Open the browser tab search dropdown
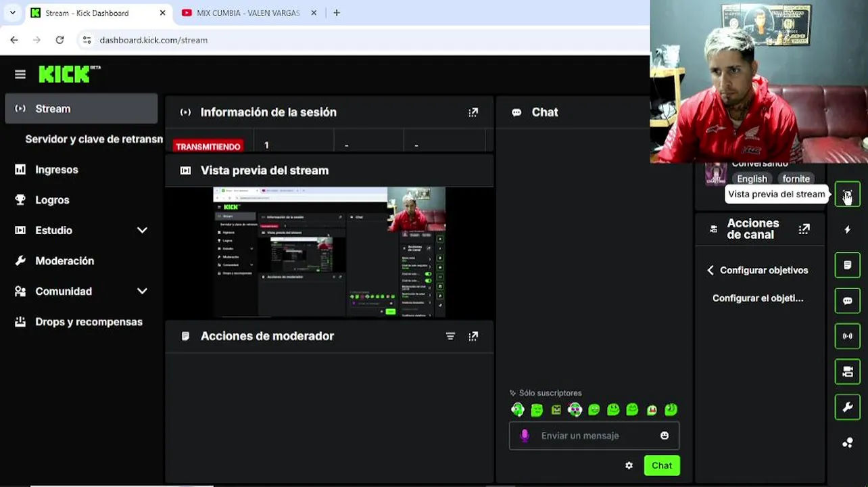868x487 pixels. pyautogui.click(x=12, y=13)
